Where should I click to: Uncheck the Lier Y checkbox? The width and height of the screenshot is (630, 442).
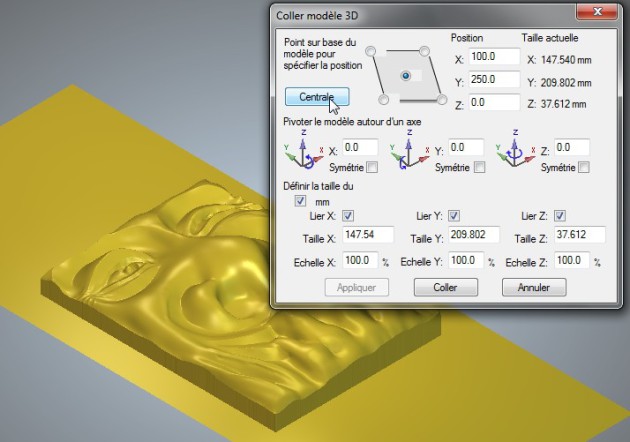pyautogui.click(x=454, y=216)
